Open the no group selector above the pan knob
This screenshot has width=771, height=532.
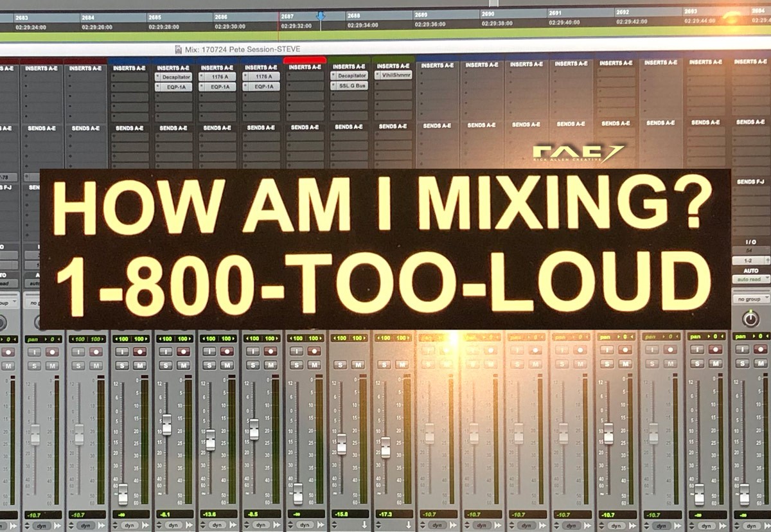point(750,299)
